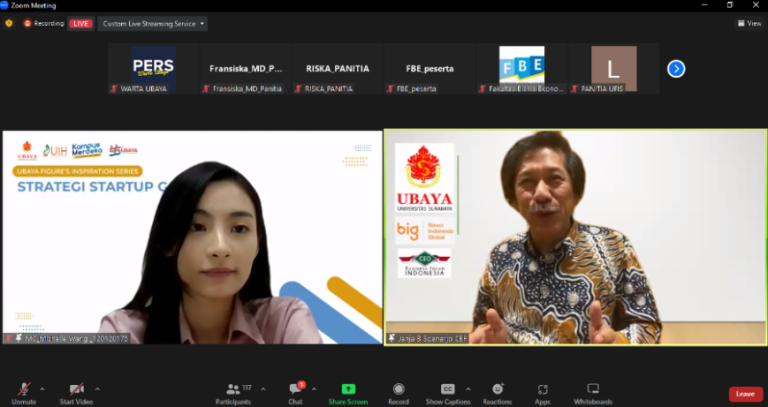Select the WARTA UBAYA participant thumbnail
Image resolution: width=768 pixels, height=407 pixels.
coord(153,69)
